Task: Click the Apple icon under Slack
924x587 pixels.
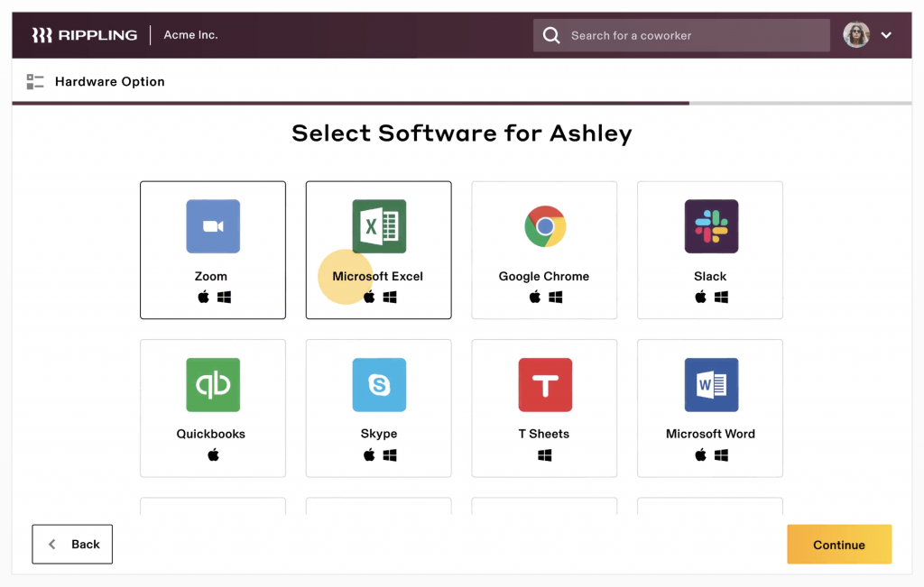Action: (x=700, y=297)
